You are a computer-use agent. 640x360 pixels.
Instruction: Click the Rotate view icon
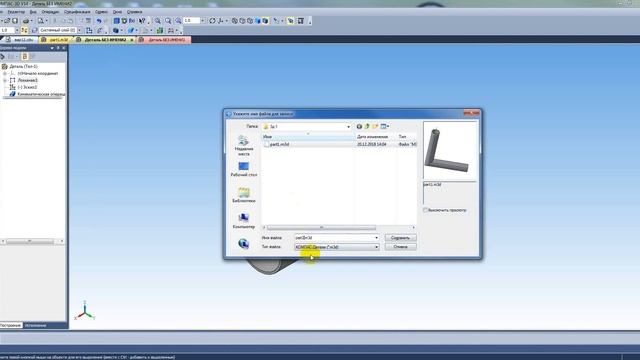212,20
